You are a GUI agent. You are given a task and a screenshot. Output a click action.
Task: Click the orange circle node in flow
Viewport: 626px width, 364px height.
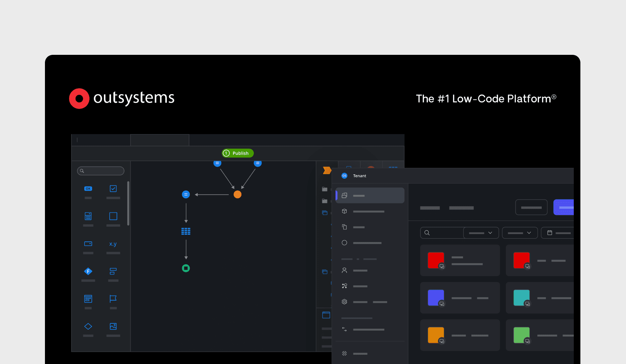click(238, 195)
